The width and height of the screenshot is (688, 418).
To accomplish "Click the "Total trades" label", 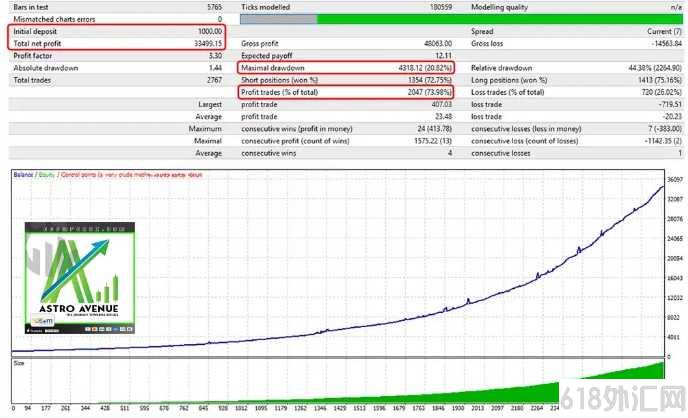I will pos(32,80).
